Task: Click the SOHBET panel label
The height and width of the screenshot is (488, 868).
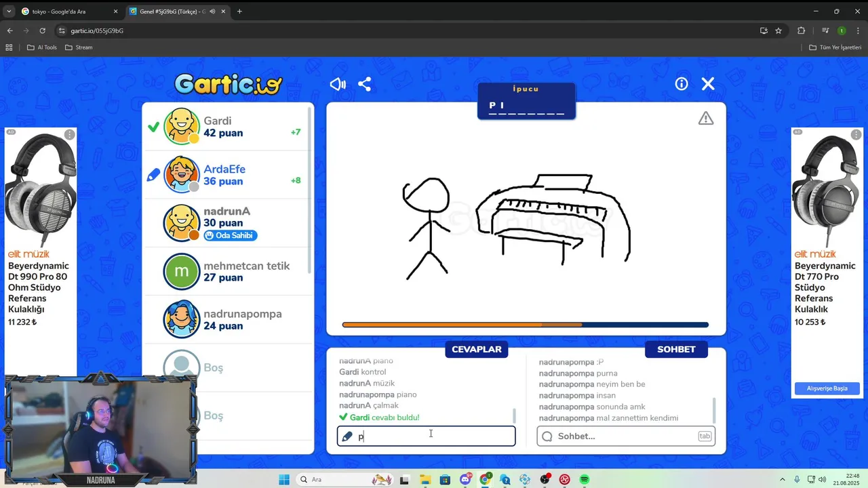Action: click(x=676, y=349)
